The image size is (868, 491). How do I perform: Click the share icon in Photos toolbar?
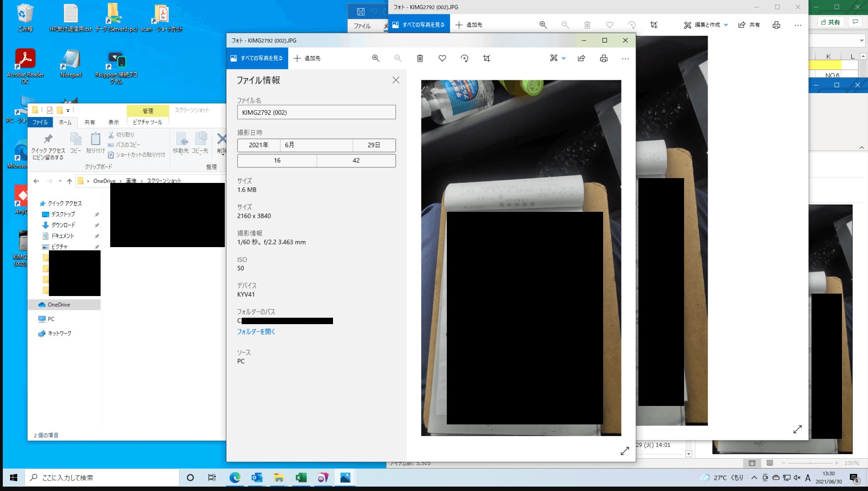coord(581,58)
